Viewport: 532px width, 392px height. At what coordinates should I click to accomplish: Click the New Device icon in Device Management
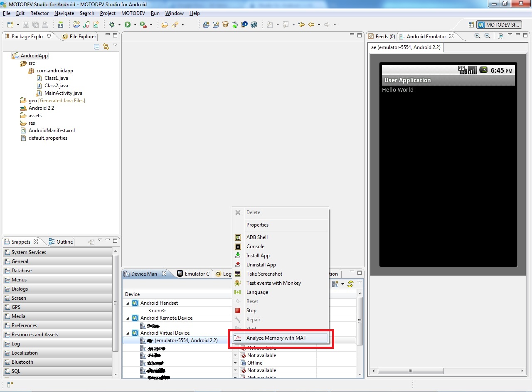(x=335, y=284)
